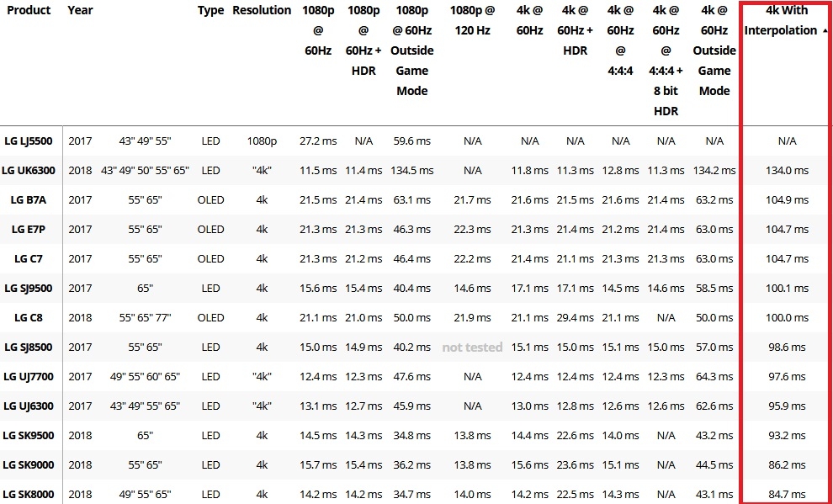Open the LG SK9000 product link
This screenshot has width=833, height=504.
(29, 465)
